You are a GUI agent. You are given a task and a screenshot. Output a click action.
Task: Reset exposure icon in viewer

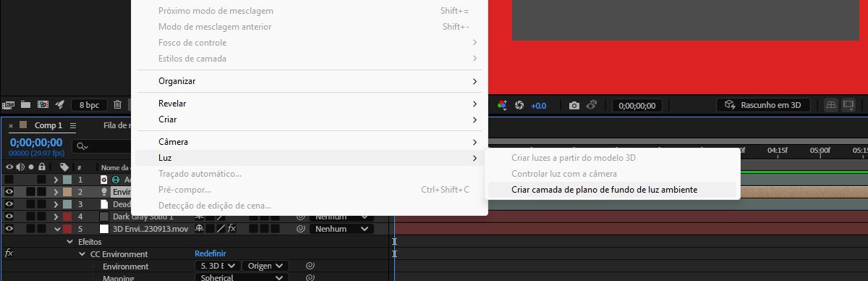[x=519, y=105]
